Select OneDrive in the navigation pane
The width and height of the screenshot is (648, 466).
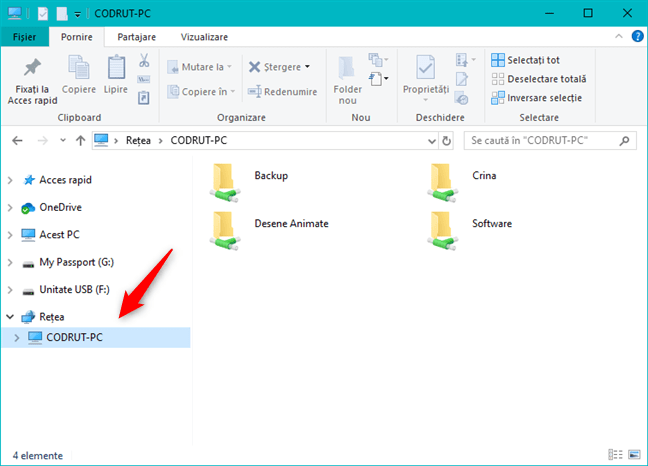click(x=60, y=207)
